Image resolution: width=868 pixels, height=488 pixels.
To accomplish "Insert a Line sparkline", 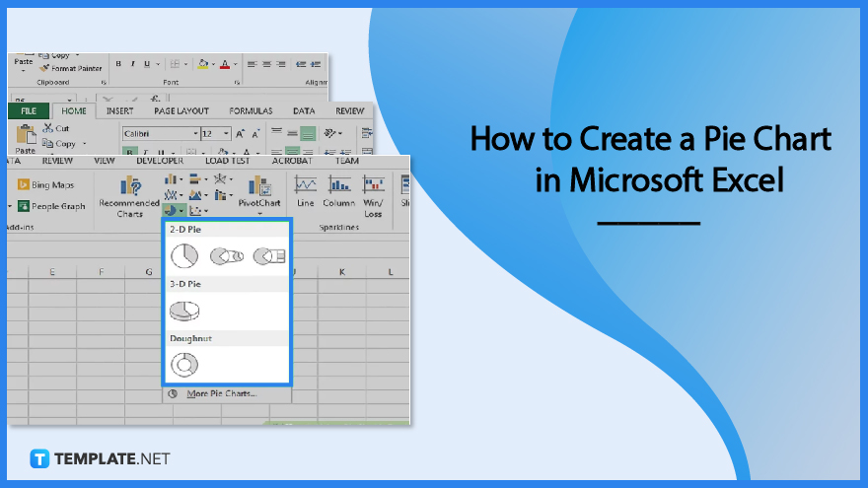I will click(305, 191).
